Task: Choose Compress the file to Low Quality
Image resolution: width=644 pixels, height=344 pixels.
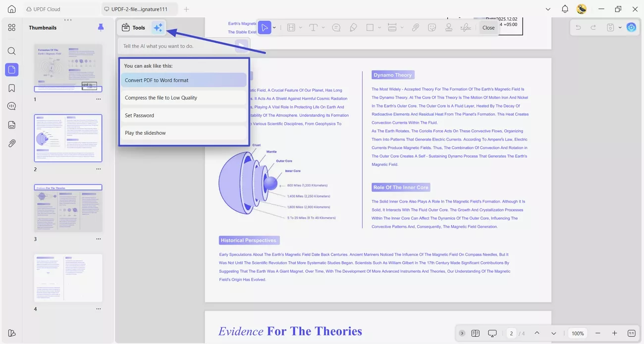Action: [x=183, y=98]
